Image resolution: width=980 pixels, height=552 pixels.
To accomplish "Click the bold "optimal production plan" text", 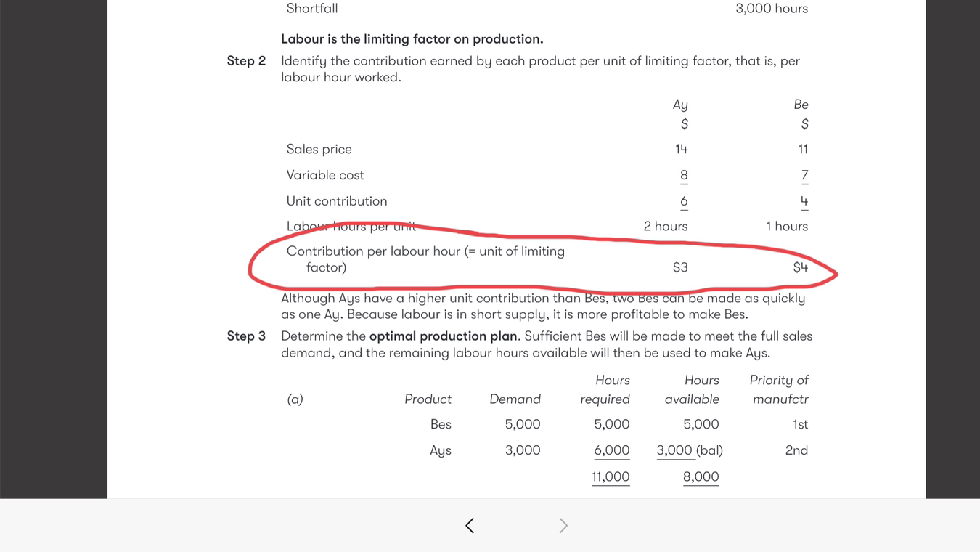I will point(443,336).
